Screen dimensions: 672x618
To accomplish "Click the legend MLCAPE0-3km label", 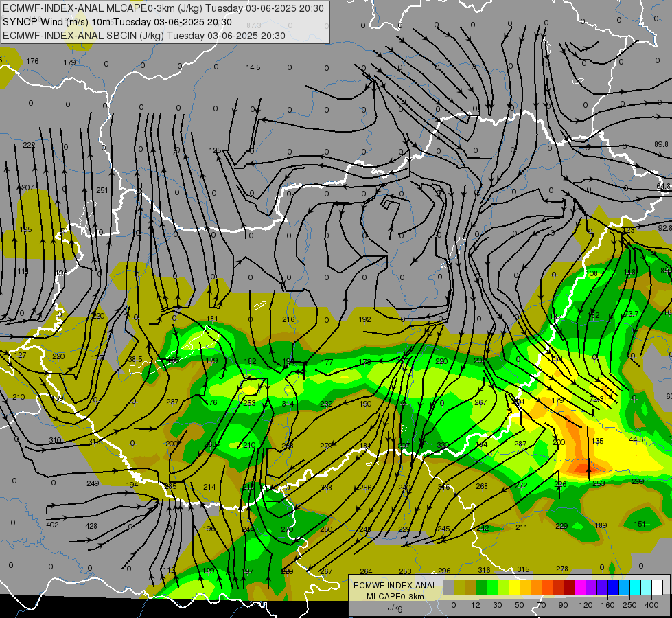I will [395, 597].
